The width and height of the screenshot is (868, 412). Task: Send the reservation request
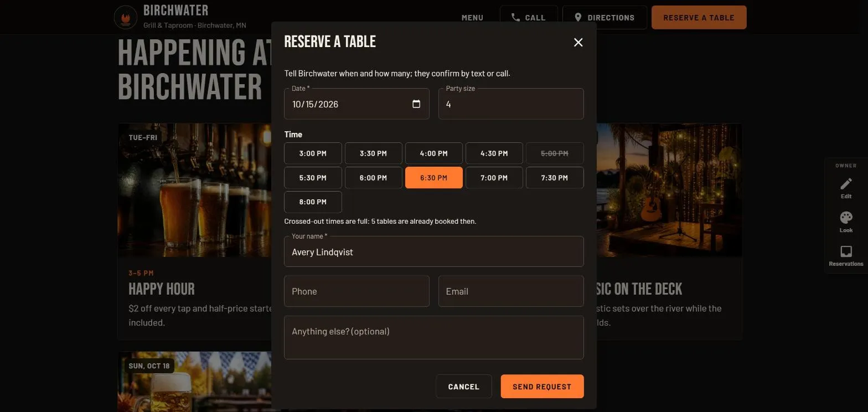(542, 387)
